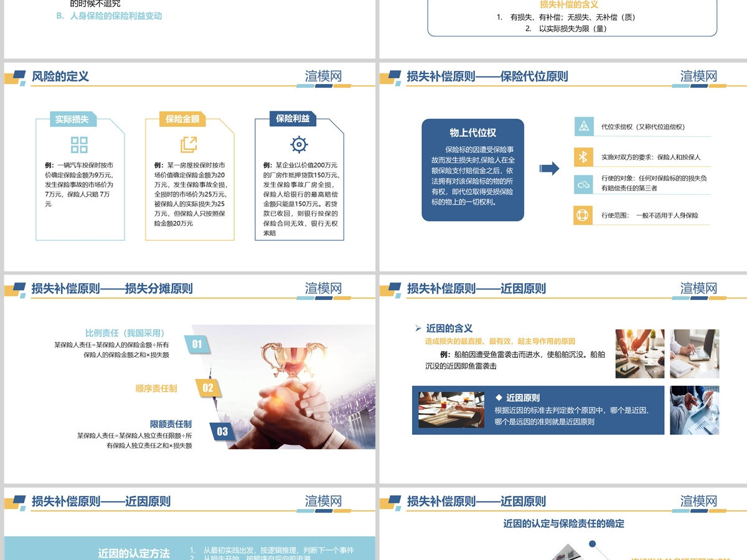This screenshot has width=747, height=560.
Task: Click the 限额责任制 heading
Action: [x=171, y=424]
